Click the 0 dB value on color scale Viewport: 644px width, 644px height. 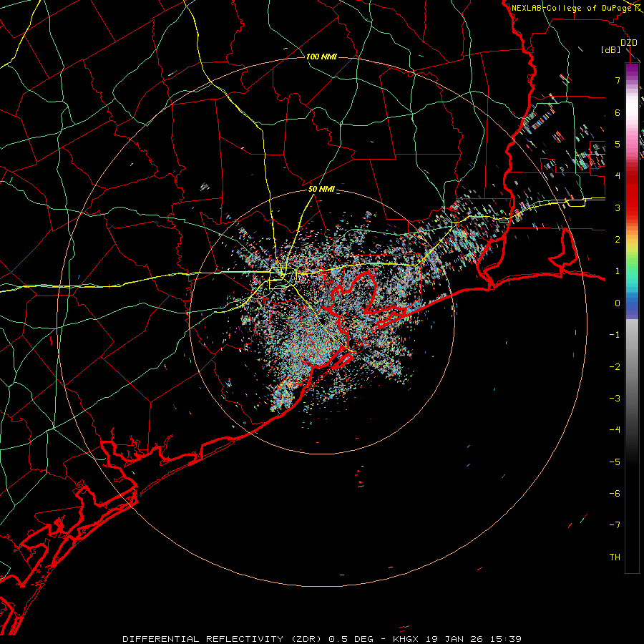[618, 303]
